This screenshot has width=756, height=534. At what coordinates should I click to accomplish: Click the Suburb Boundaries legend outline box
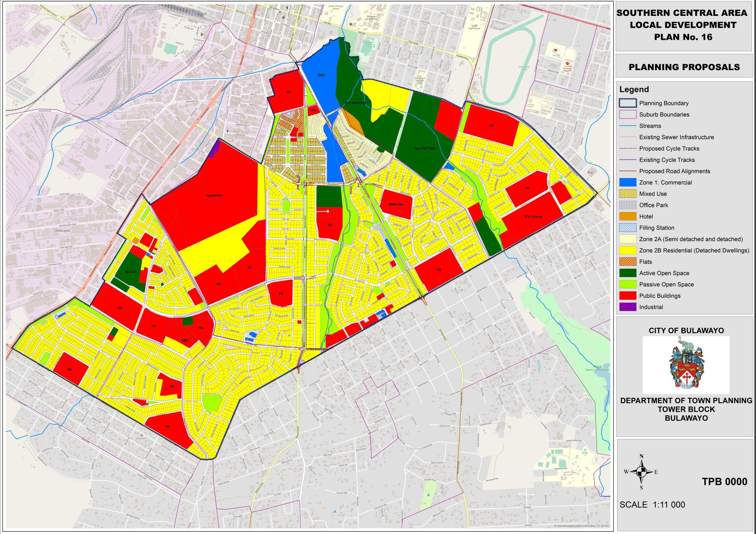[627, 114]
